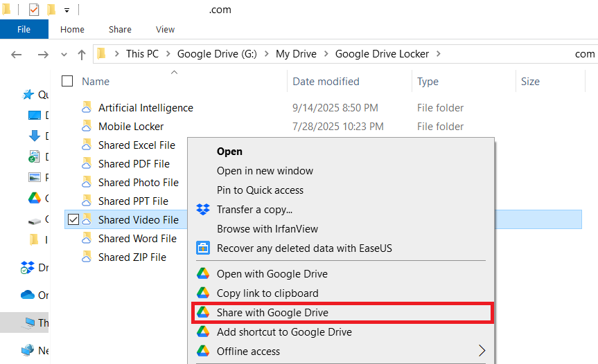Screen dimensions: 598x364
Task: Select the Shared ZIP File folder
Action: [x=132, y=257]
